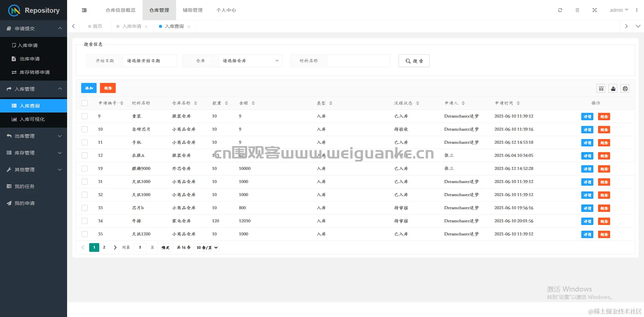Click the refresh icon in top bar

(x=560, y=10)
